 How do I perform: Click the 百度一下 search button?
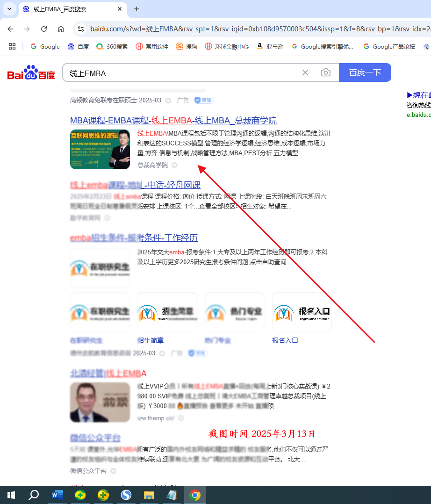coord(366,72)
